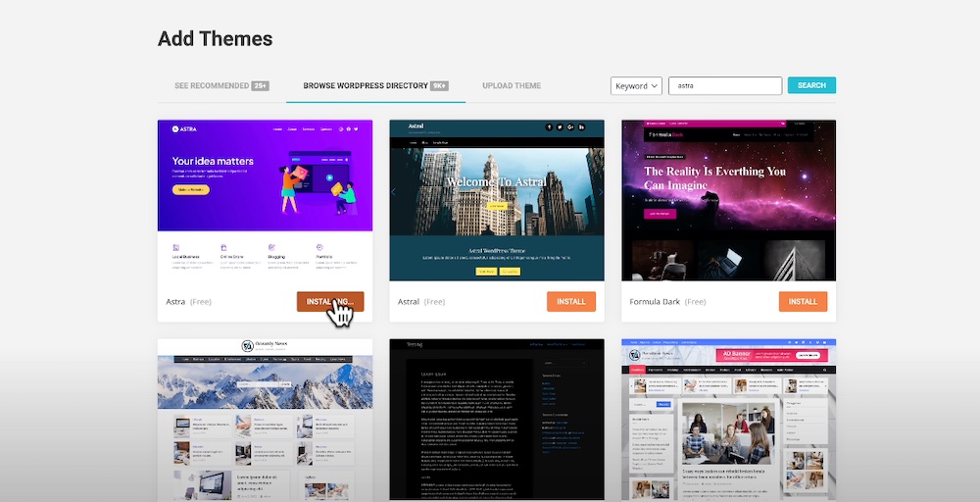Open the See Recommended tab

click(x=221, y=85)
